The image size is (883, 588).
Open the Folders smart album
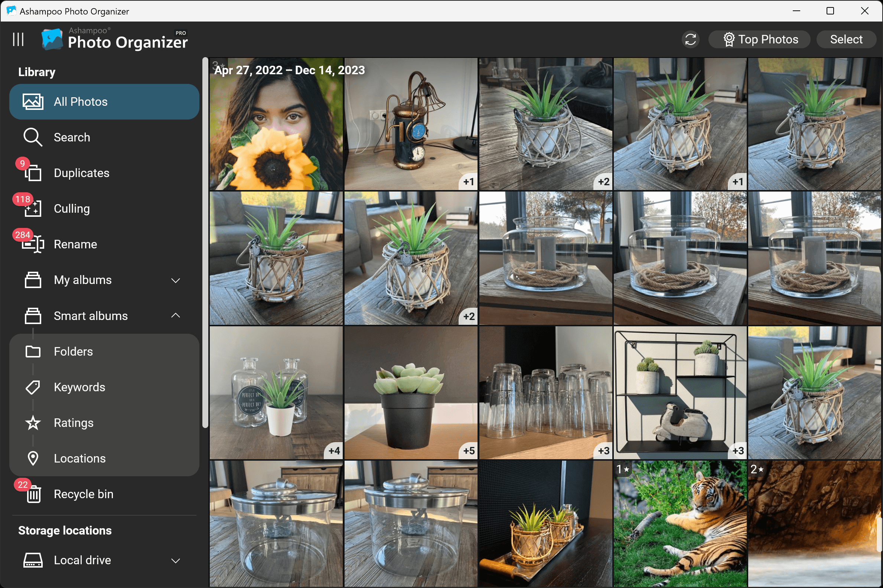click(x=73, y=351)
